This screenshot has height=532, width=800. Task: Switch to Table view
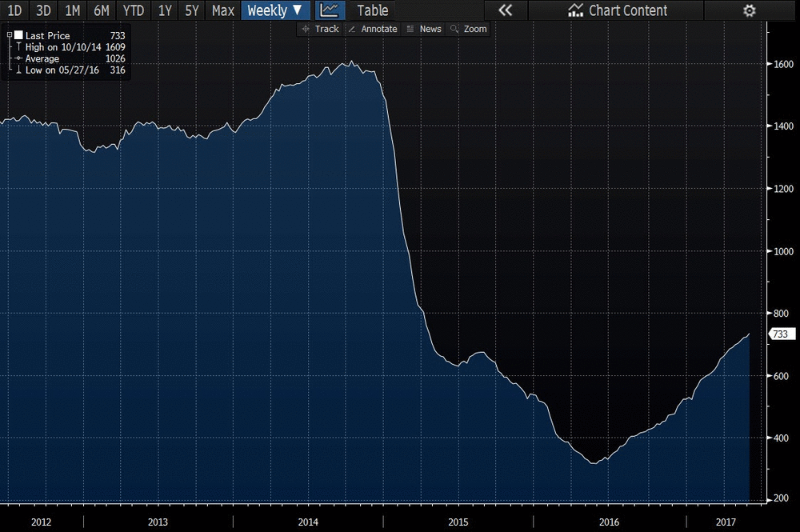373,10
